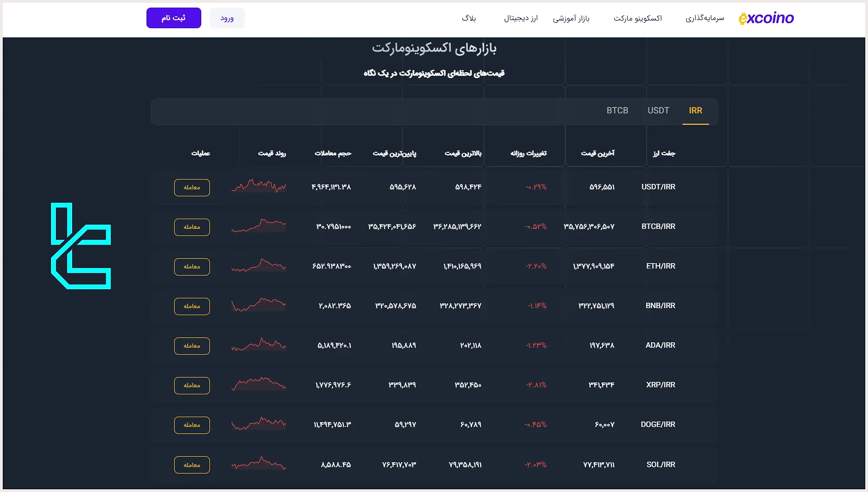Viewport: 868px width, 492px height.
Task: Click the ثبت نام button
Action: [x=174, y=17]
